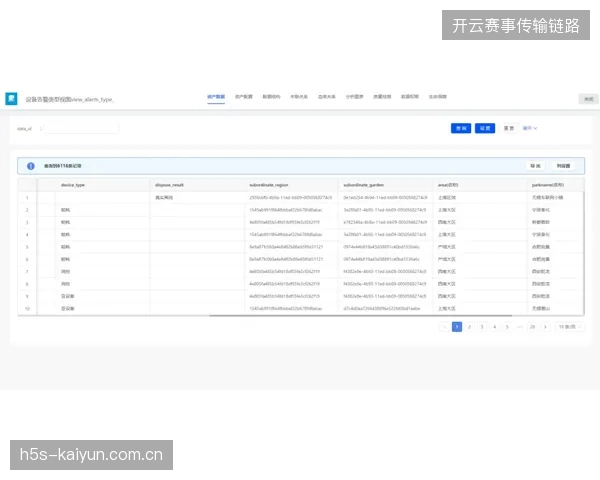Click the blue 查询 search button
This screenshot has height=480, width=600.
click(x=461, y=128)
